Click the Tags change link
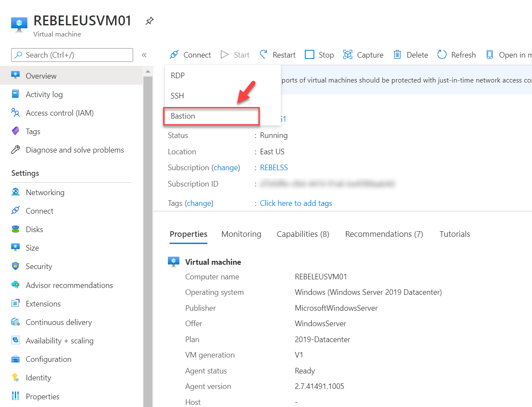532x407 pixels. coord(199,203)
